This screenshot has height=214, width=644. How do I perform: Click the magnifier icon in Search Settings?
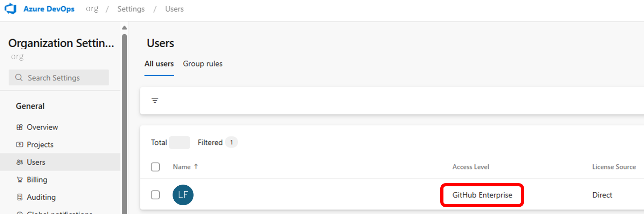point(19,77)
